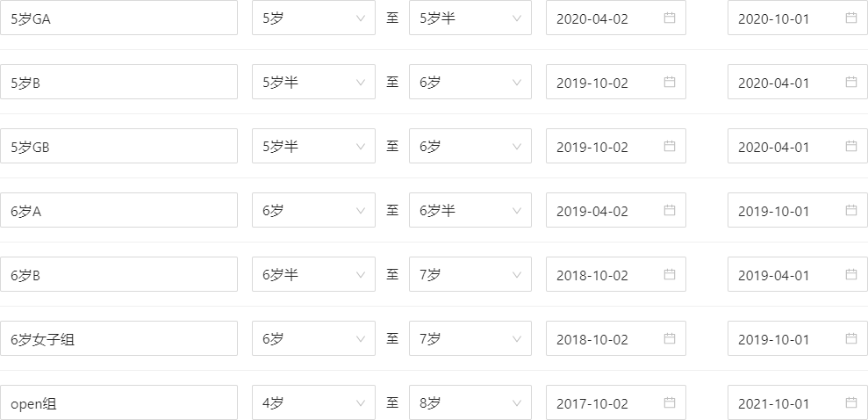Image resolution: width=868 pixels, height=420 pixels.
Task: Open calendar icon for open组 end date 2021-10-01
Action: pyautogui.click(x=851, y=402)
